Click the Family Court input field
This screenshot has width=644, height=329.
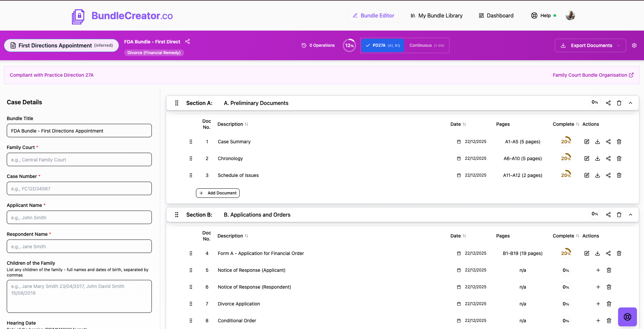pyautogui.click(x=79, y=159)
